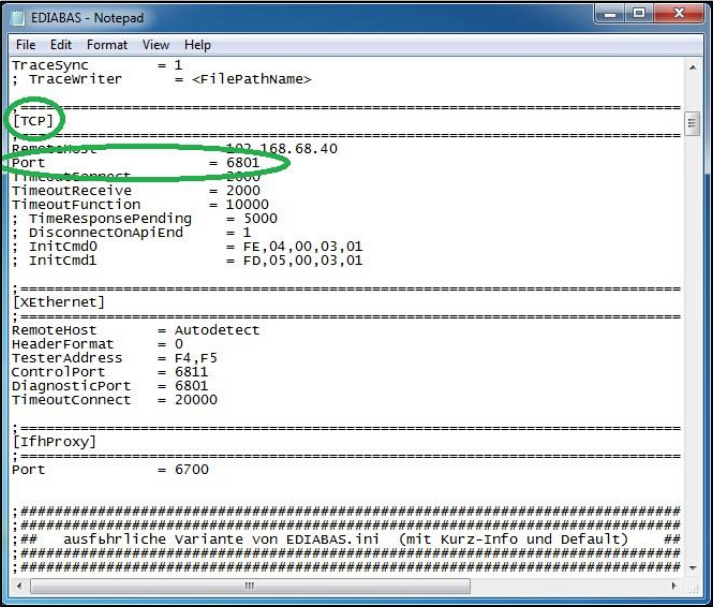Click the [XEthernet] section header text
This screenshot has height=607, width=713.
click(x=59, y=302)
